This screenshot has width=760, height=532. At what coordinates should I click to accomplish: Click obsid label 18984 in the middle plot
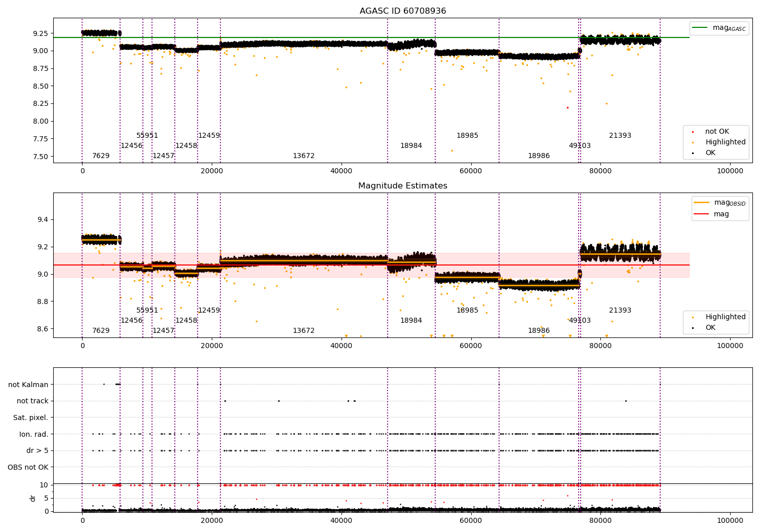(x=411, y=321)
